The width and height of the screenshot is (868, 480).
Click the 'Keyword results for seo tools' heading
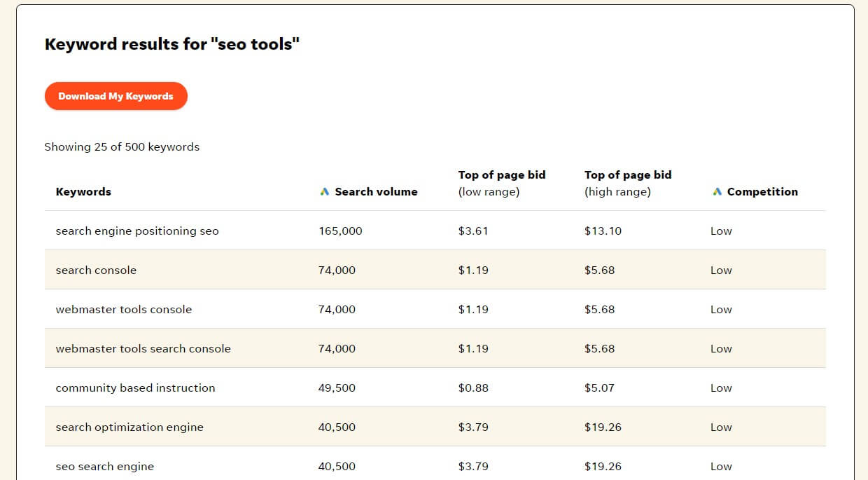[x=172, y=43]
